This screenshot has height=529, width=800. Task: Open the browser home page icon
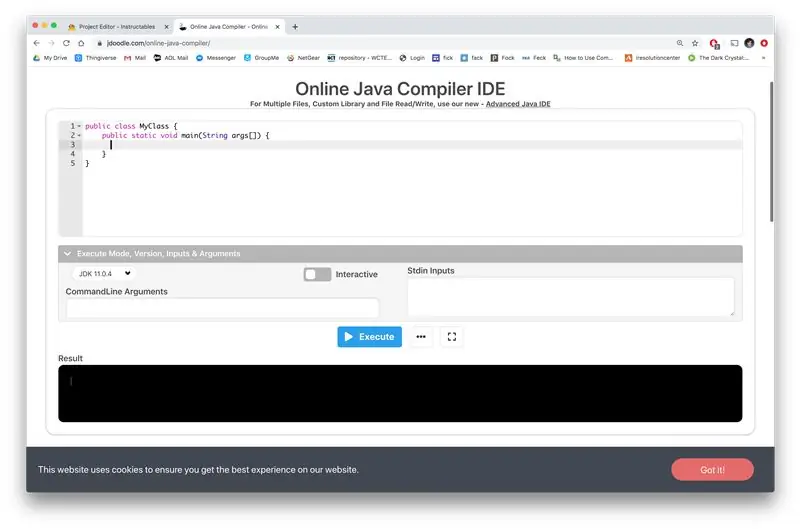(81, 43)
